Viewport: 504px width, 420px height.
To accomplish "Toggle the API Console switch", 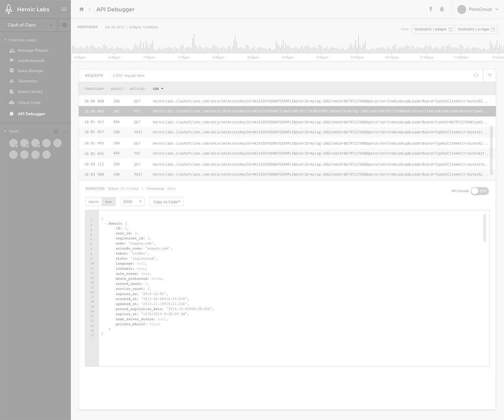I will (x=480, y=191).
